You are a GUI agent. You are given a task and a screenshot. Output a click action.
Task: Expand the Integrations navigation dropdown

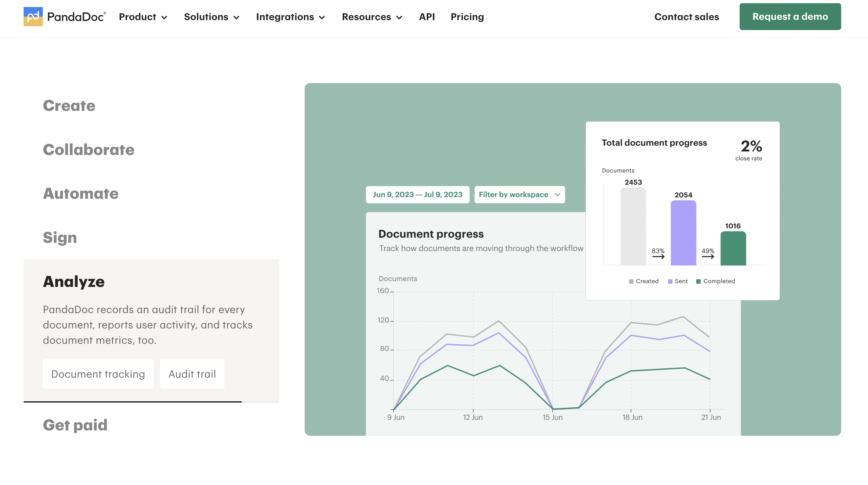[x=290, y=17]
